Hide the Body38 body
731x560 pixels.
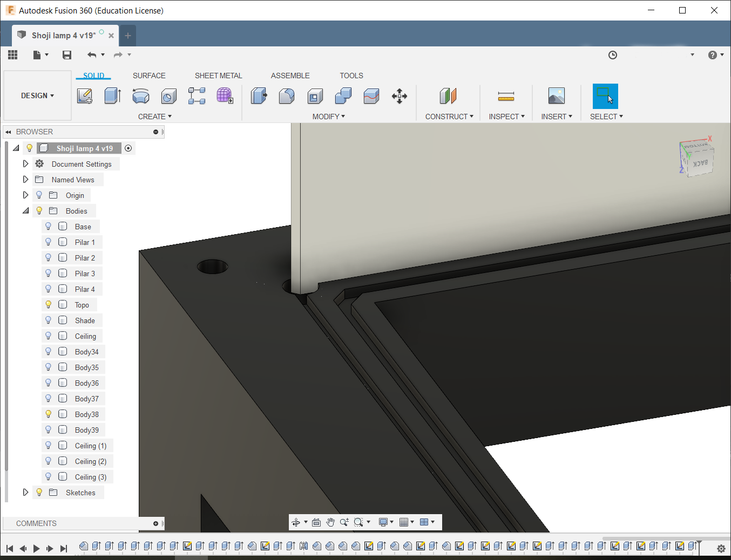[49, 414]
